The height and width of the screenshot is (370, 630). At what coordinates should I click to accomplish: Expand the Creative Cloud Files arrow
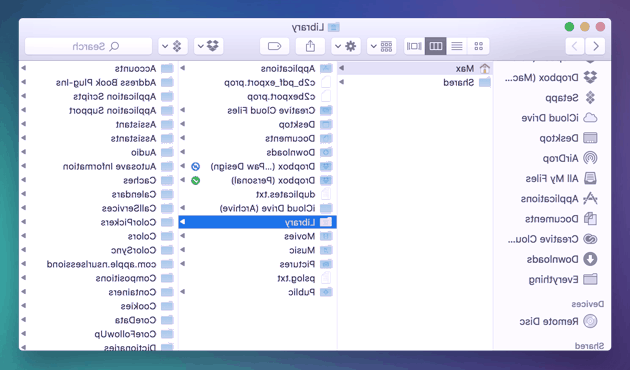182,110
